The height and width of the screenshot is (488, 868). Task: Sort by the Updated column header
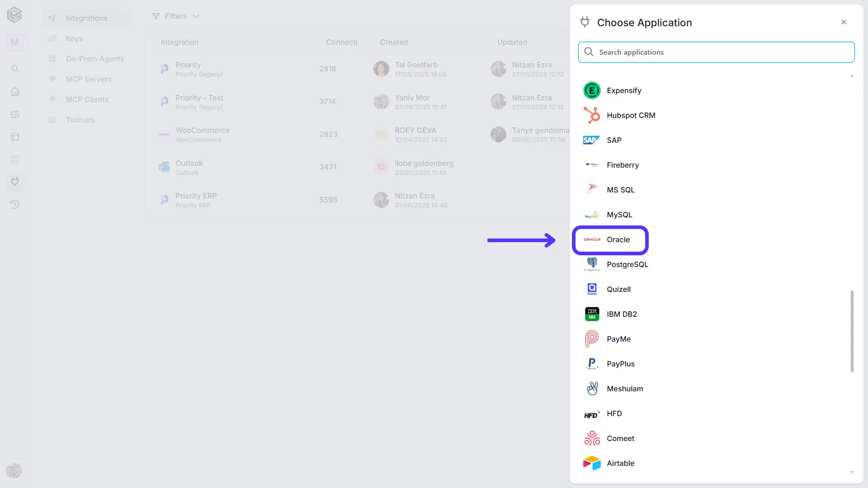click(x=512, y=42)
